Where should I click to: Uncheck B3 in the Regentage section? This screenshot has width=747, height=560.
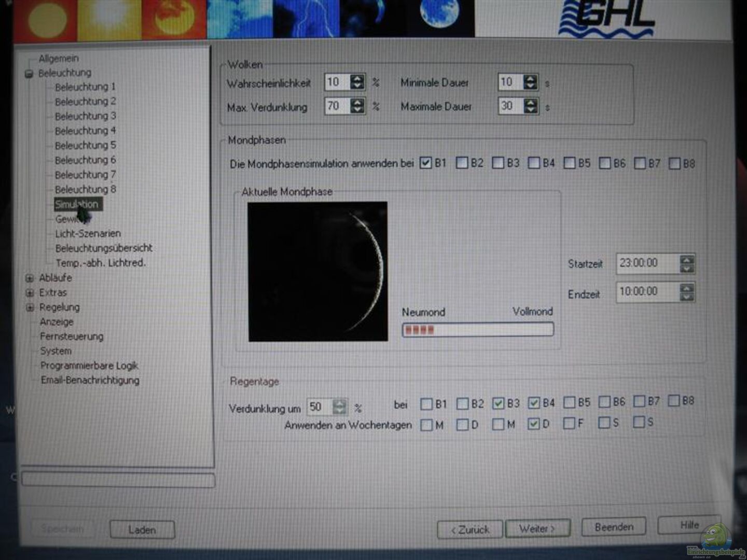[499, 403]
